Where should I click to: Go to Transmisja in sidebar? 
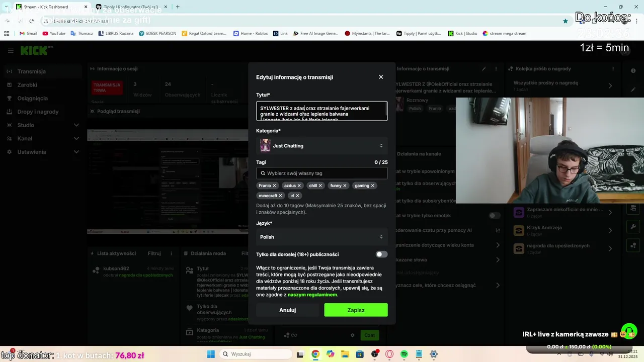pyautogui.click(x=43, y=71)
